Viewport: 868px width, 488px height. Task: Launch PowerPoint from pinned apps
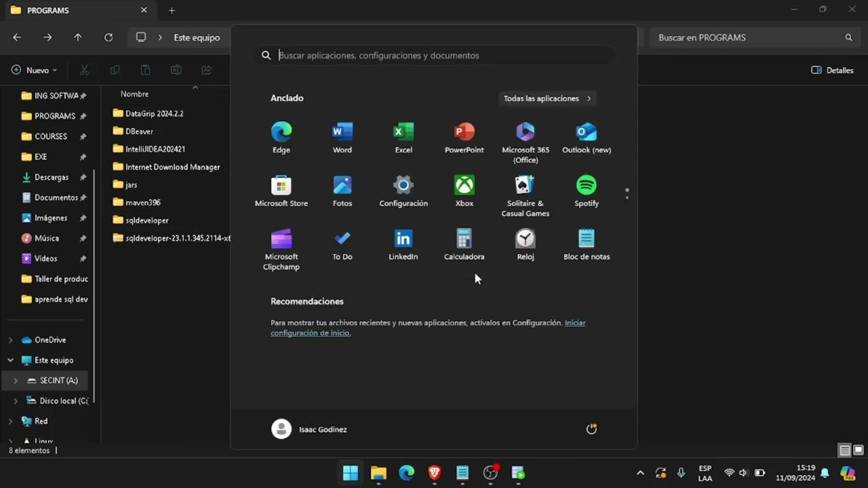pos(465,138)
